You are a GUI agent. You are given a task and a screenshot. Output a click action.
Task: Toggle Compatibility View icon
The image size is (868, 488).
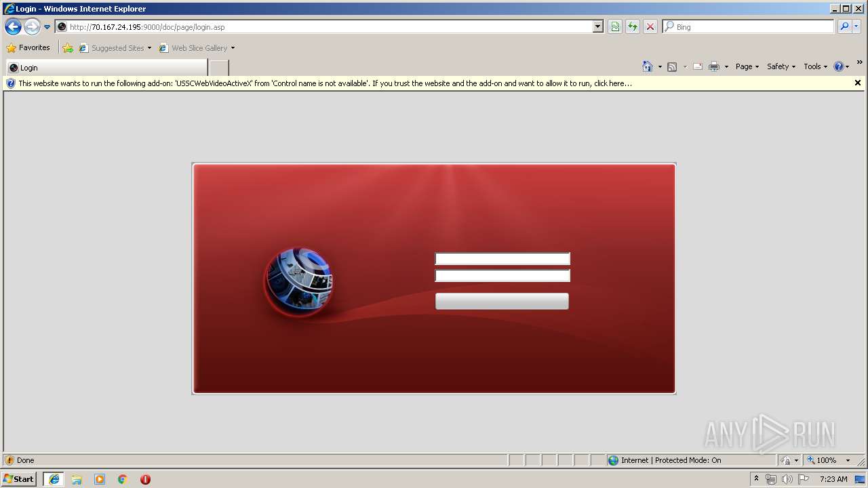point(615,27)
